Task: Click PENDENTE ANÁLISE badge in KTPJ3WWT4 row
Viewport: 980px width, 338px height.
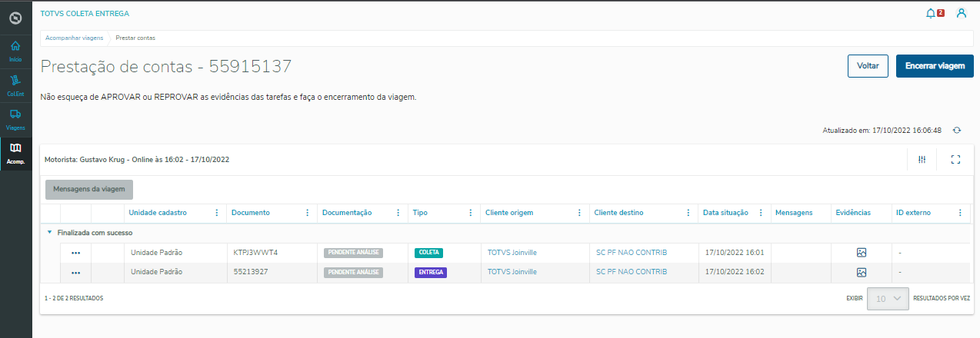Action: pyautogui.click(x=354, y=252)
